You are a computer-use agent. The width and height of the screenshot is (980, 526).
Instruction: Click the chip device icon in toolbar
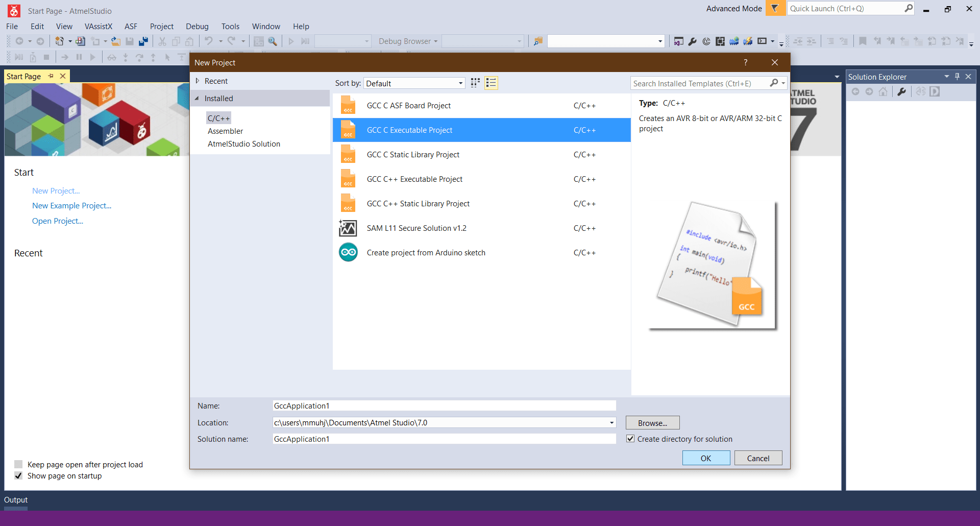tap(720, 41)
